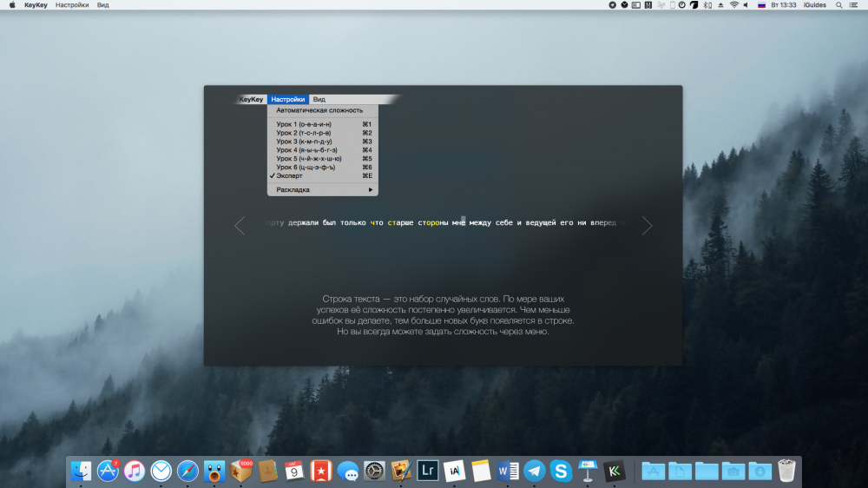The image size is (868, 488).
Task: Click the Spotlight search magnifier icon
Action: (839, 5)
